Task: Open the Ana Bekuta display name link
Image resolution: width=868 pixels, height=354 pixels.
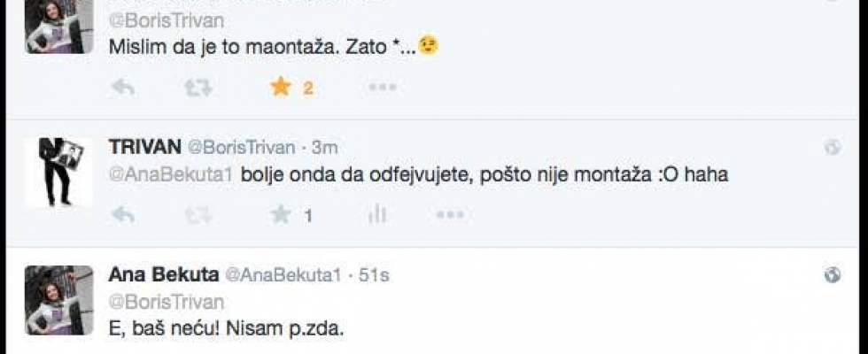Action: pyautogui.click(x=162, y=275)
